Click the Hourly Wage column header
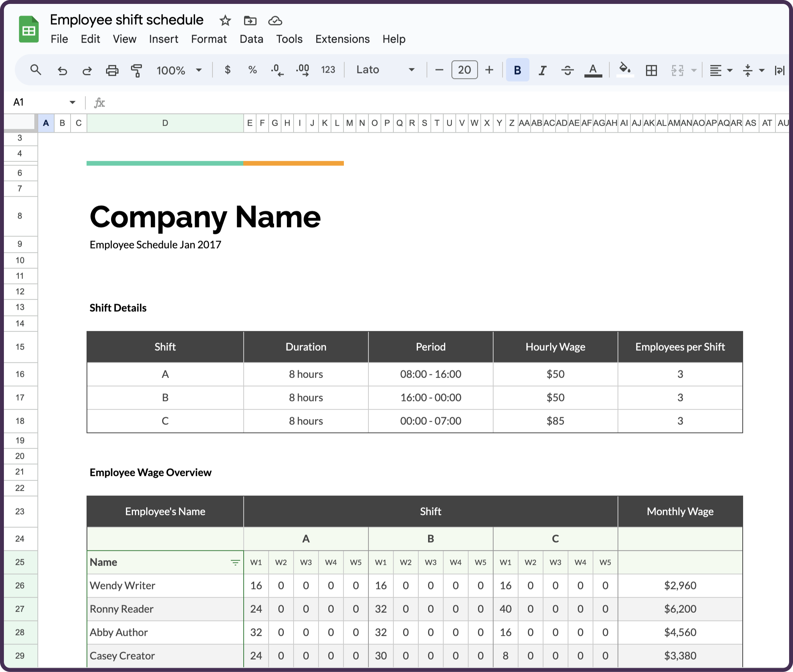Viewport: 793px width, 672px height. (x=555, y=347)
